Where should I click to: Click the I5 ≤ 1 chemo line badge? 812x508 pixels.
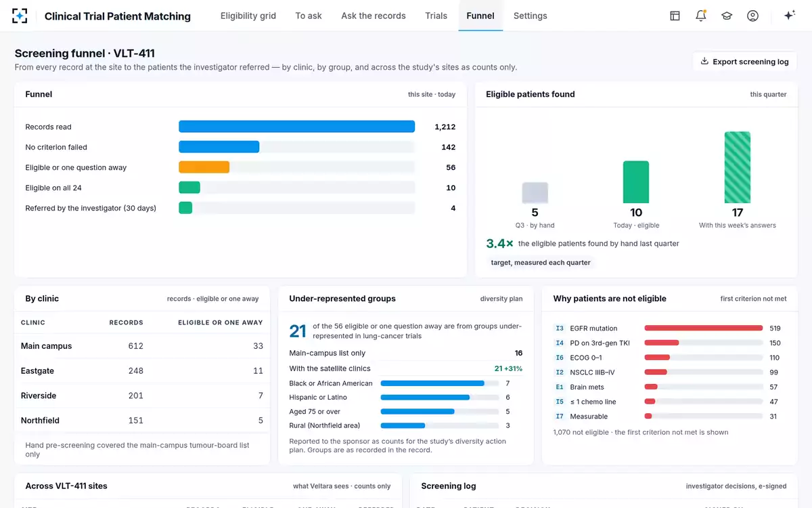click(x=560, y=402)
